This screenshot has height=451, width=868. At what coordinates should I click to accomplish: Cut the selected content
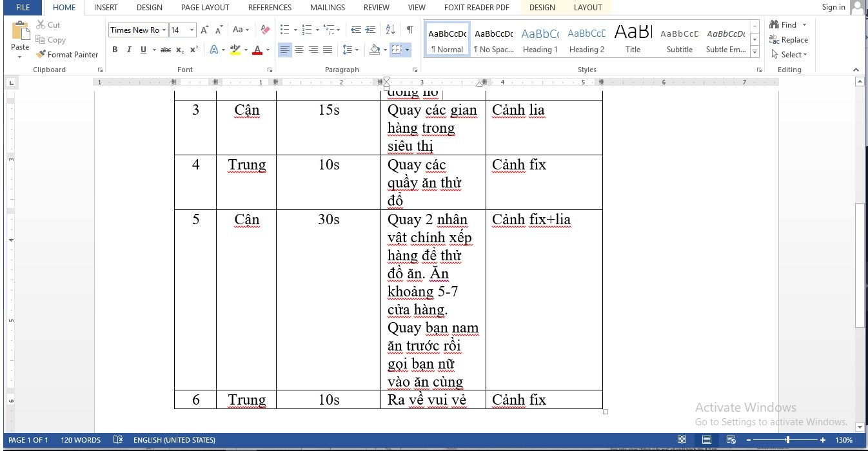pos(48,24)
